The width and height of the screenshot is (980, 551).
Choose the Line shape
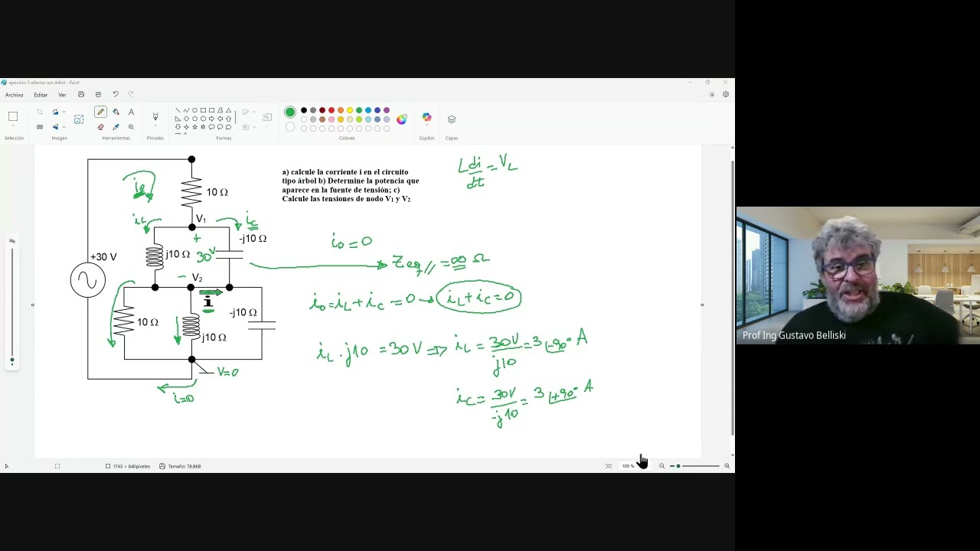[178, 110]
